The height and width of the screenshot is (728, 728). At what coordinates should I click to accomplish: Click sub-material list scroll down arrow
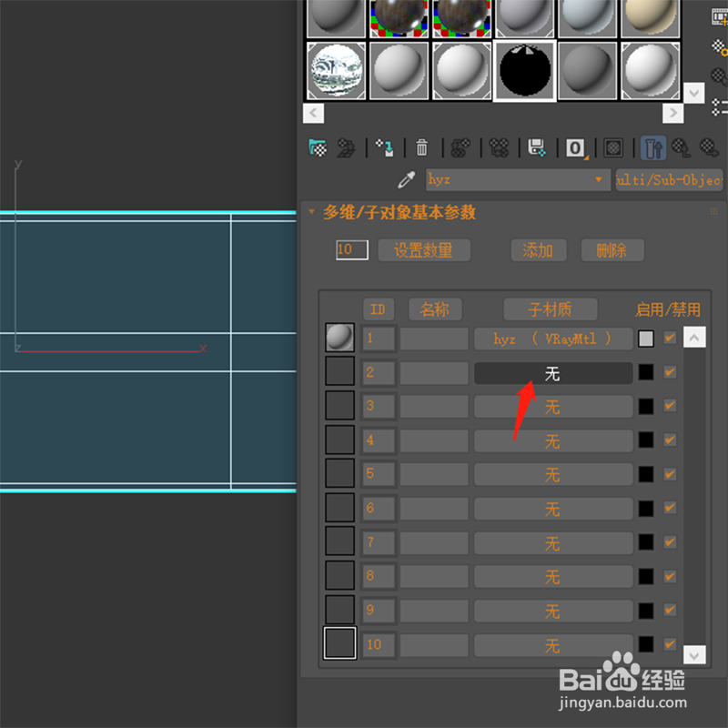pos(694,655)
